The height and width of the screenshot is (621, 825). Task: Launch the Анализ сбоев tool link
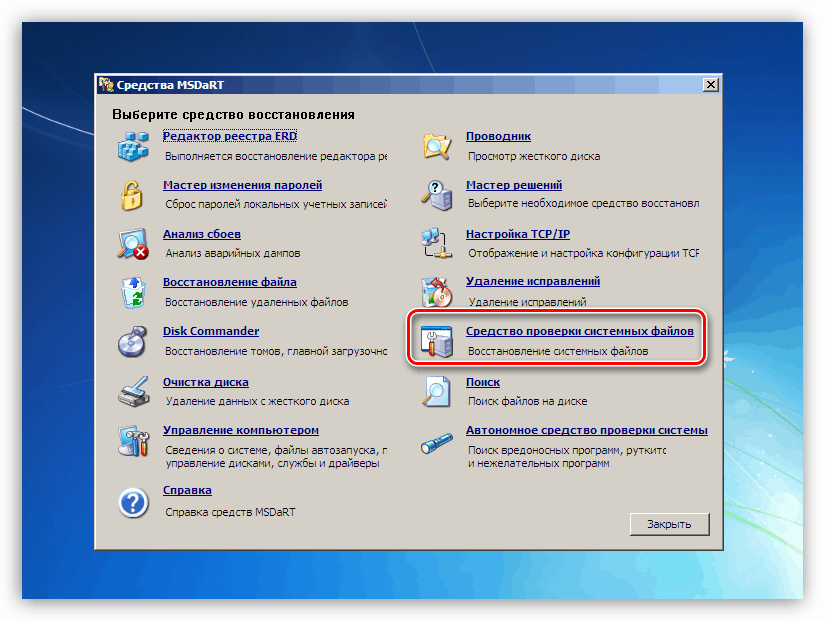(202, 234)
